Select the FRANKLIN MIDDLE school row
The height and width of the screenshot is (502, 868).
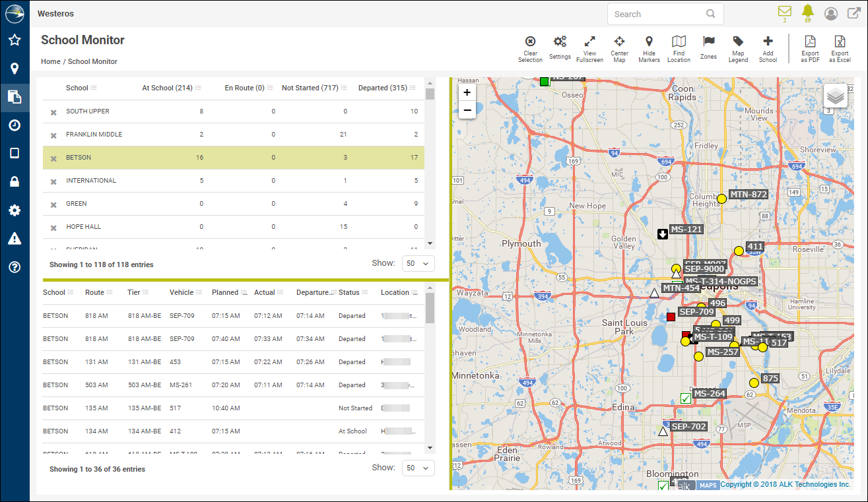tap(94, 135)
